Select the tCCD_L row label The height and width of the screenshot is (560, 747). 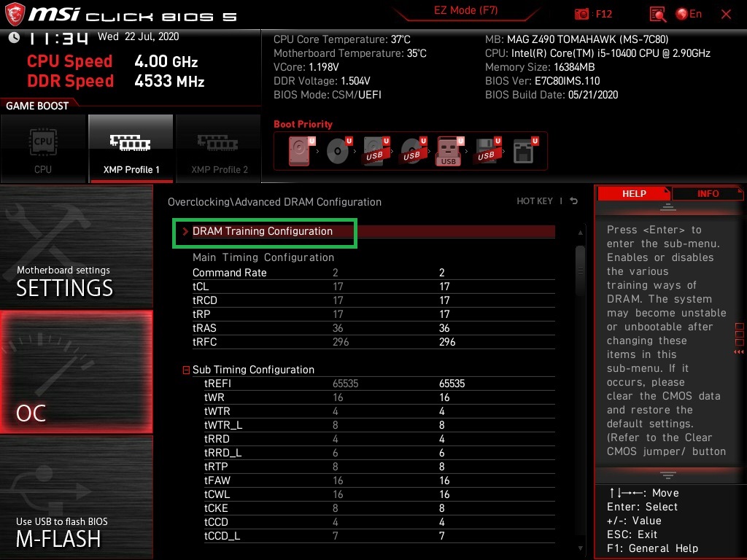click(x=222, y=536)
